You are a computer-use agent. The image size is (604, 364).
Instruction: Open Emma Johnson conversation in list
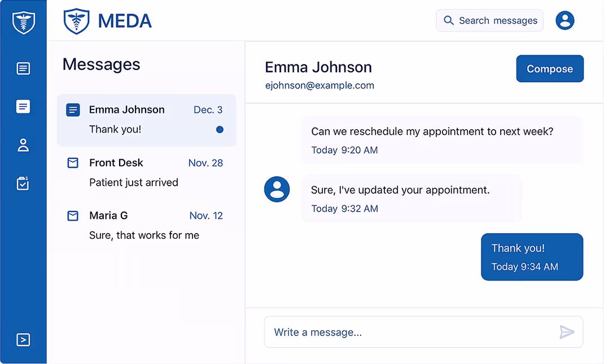(x=146, y=120)
